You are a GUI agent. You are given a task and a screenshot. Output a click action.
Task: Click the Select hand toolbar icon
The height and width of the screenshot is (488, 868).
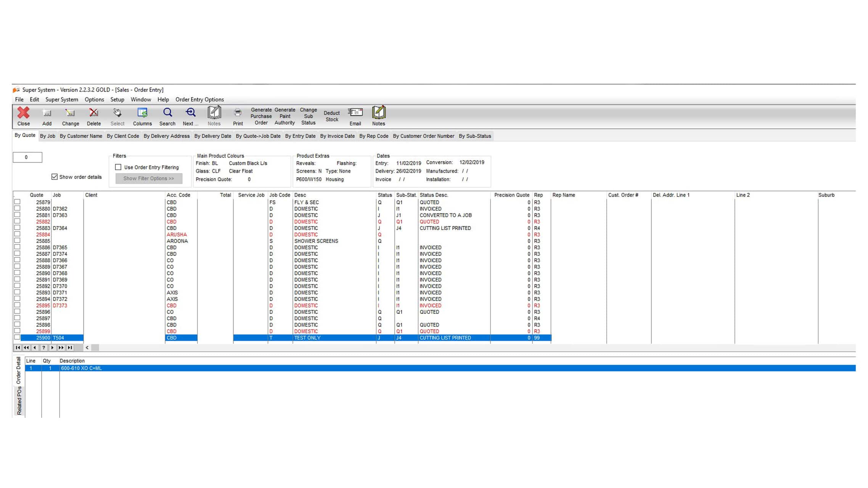pyautogui.click(x=117, y=112)
